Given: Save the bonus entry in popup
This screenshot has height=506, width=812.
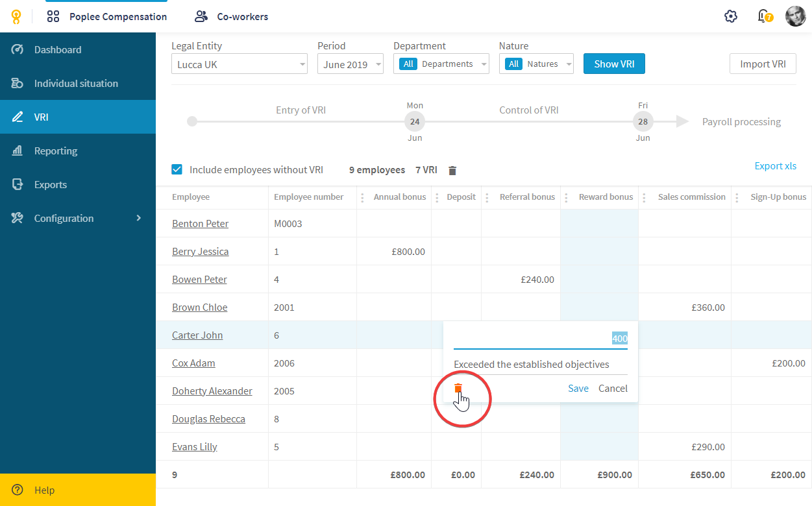Looking at the screenshot, I should (578, 388).
